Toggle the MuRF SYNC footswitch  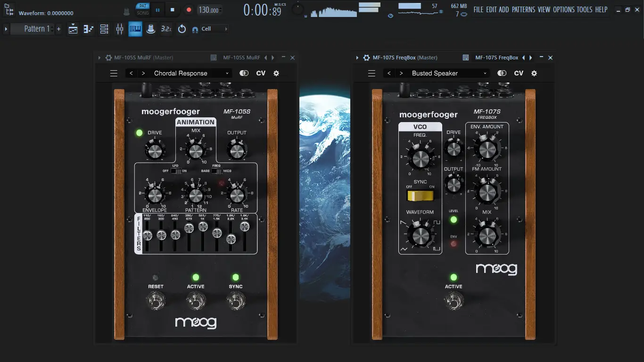236,300
